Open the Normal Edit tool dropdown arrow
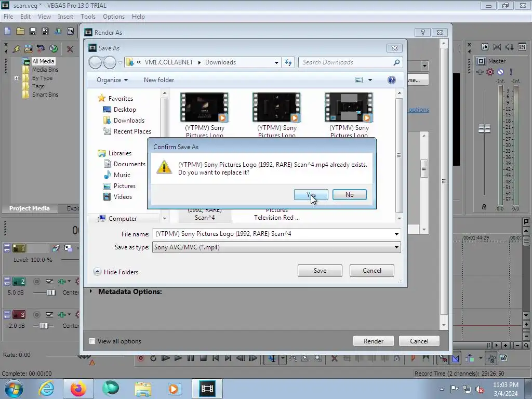The width and height of the screenshot is (532, 399). 283,358
